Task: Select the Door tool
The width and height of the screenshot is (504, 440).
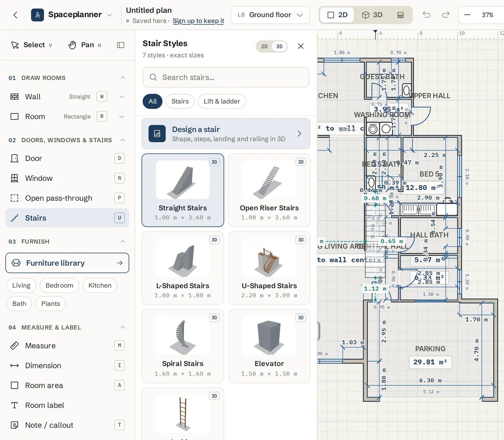Action: [67, 158]
